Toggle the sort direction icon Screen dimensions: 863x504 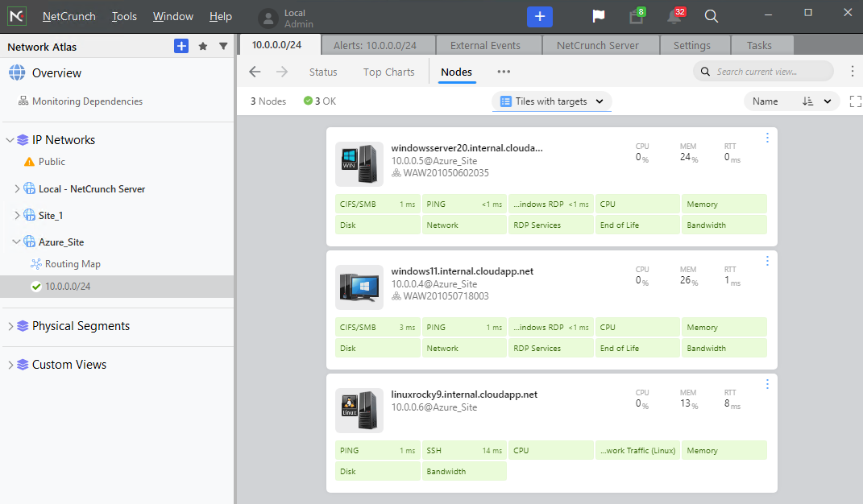pos(807,101)
